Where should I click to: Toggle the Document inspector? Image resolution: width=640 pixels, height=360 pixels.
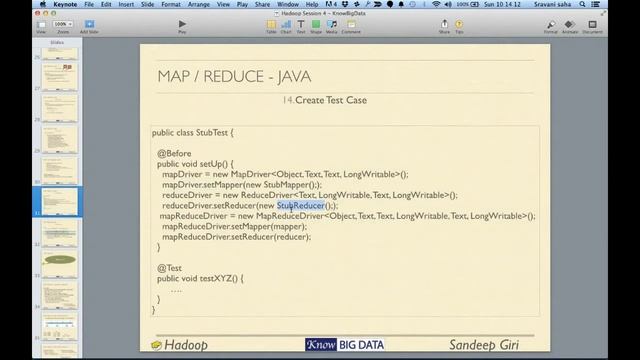pyautogui.click(x=592, y=24)
